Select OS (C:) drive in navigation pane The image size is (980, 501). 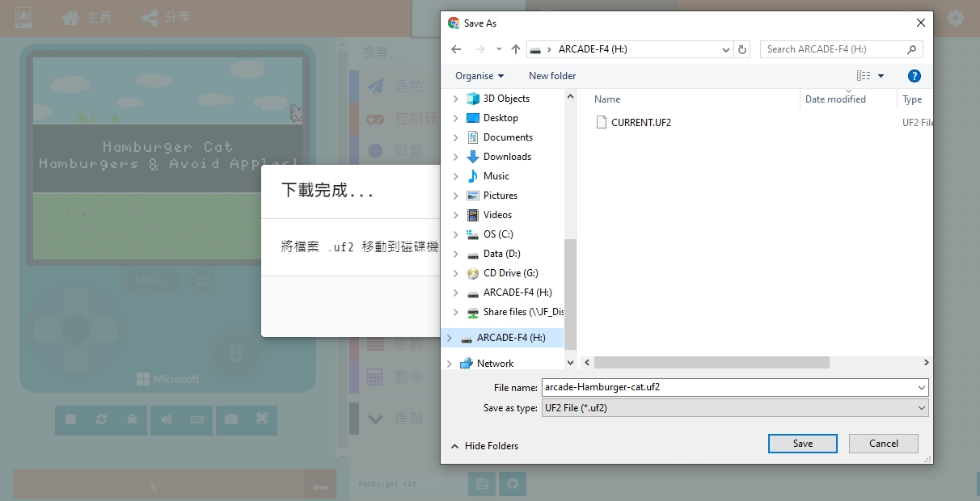(x=497, y=234)
